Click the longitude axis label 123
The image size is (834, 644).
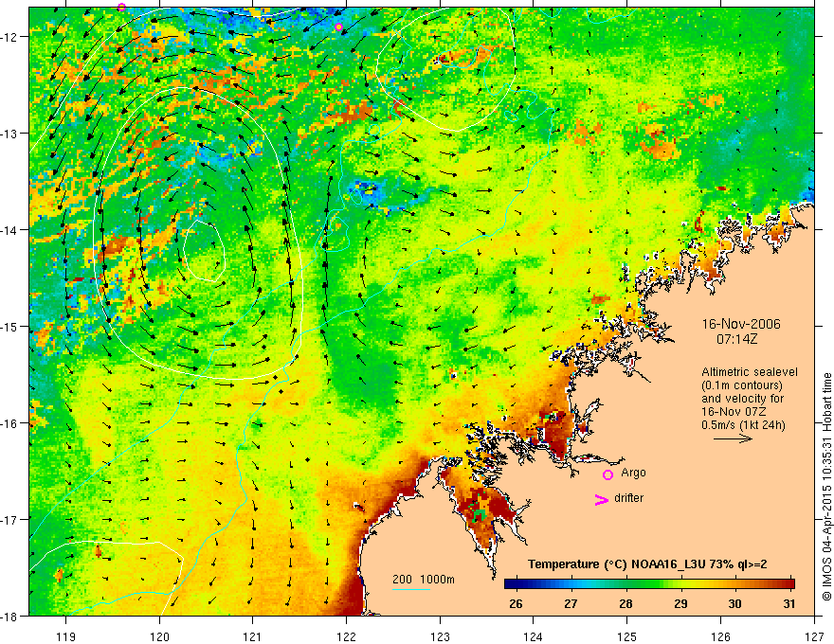440,637
